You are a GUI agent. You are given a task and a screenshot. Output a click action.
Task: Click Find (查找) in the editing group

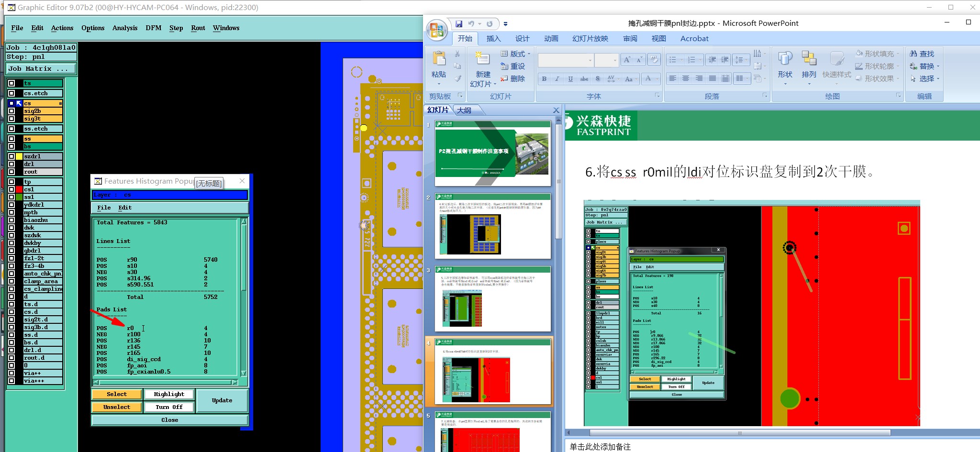click(922, 54)
